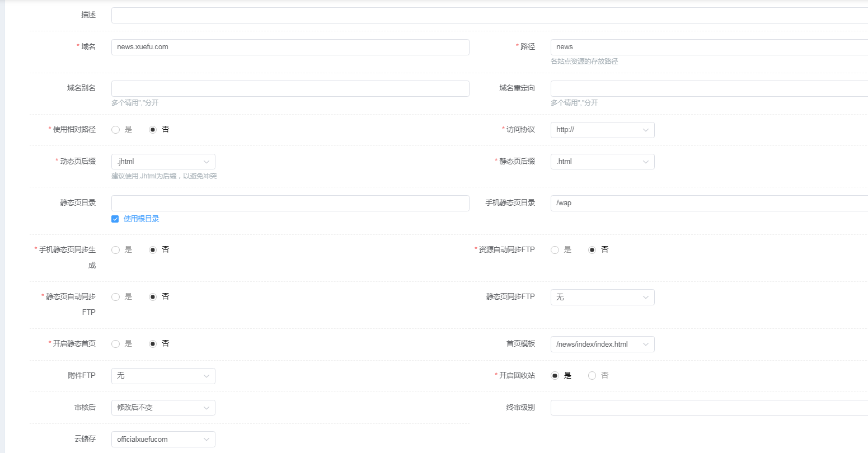868x453 pixels.
Task: Open the 静态页后缀 .html dropdown
Action: [x=602, y=162]
